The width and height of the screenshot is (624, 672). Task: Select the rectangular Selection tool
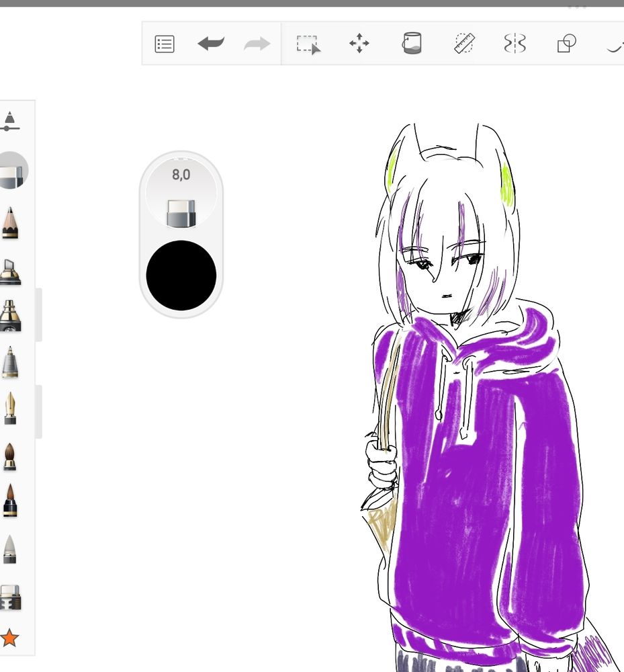click(308, 44)
